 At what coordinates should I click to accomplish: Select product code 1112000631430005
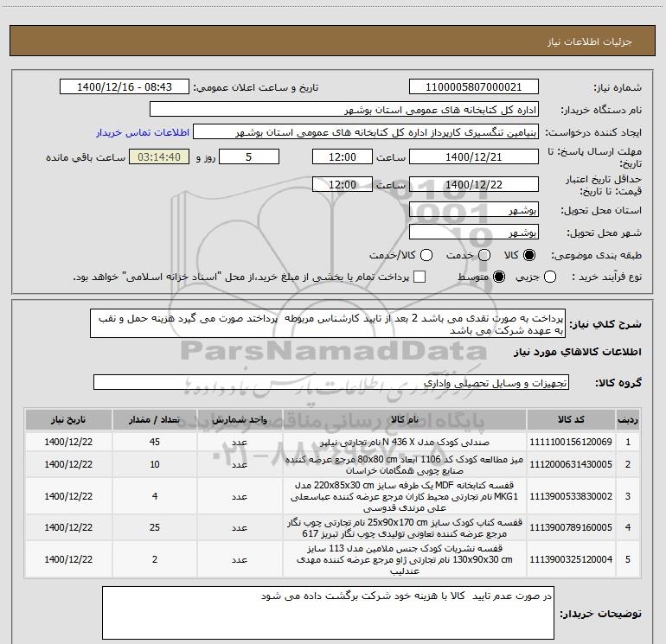[x=571, y=464]
